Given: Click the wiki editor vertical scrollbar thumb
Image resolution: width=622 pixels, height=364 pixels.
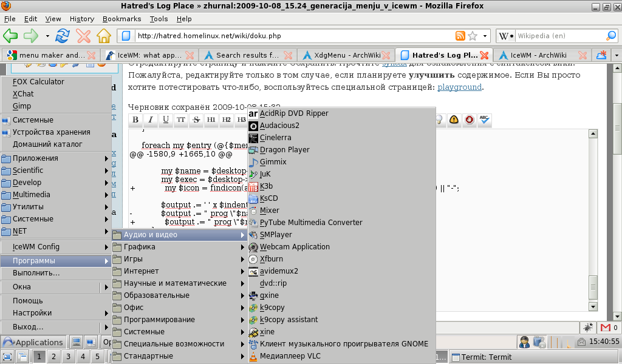Looking at the screenshot, I should pos(593,287).
